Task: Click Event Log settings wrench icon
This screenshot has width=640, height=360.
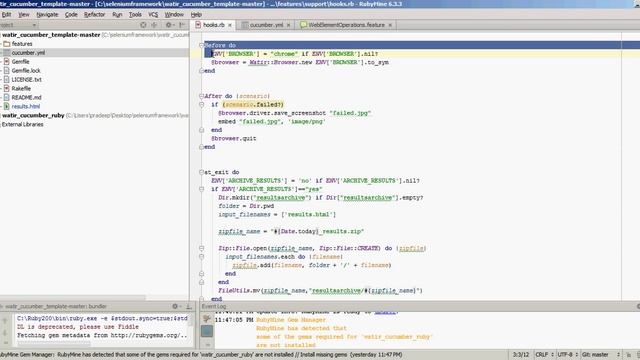Action: click(207, 319)
